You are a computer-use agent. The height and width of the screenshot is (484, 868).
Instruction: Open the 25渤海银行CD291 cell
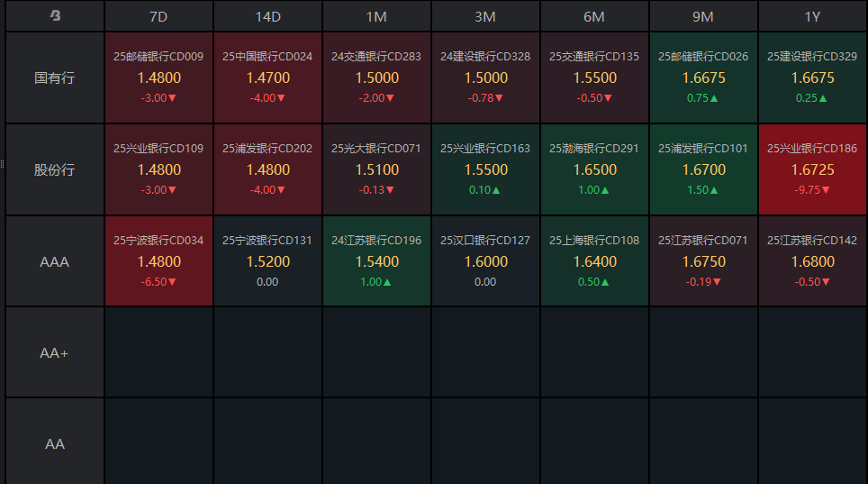pyautogui.click(x=594, y=169)
